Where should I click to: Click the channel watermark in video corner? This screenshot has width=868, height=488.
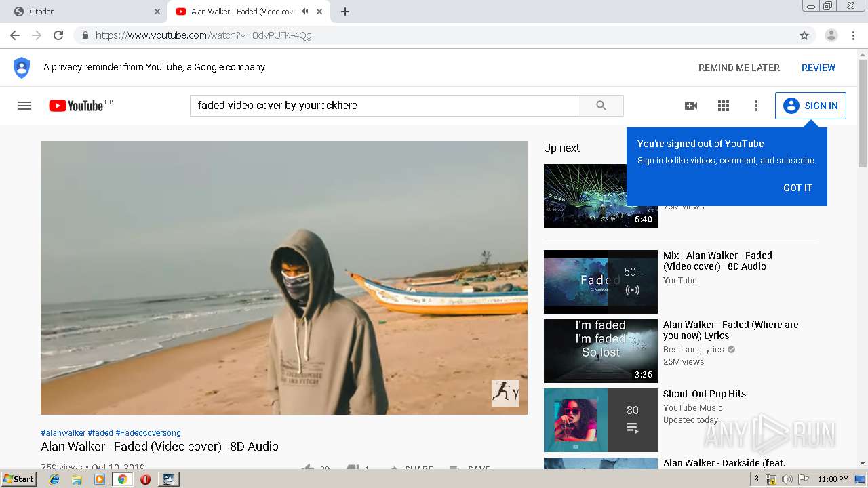[x=506, y=393]
